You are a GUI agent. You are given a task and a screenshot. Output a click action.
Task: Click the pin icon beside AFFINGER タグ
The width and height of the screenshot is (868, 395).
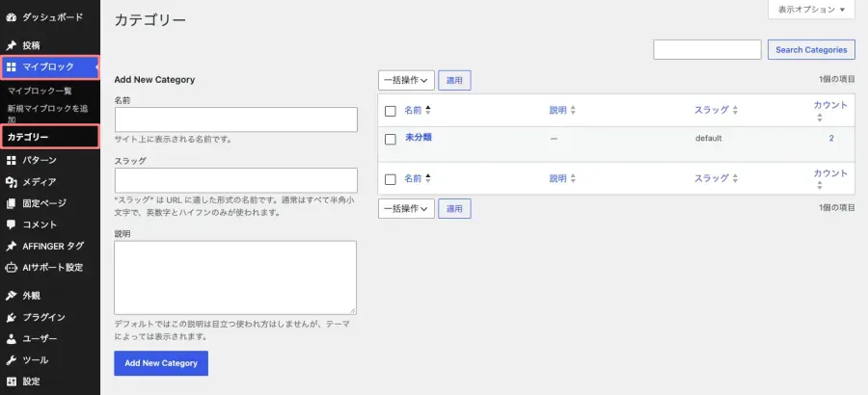tap(11, 247)
